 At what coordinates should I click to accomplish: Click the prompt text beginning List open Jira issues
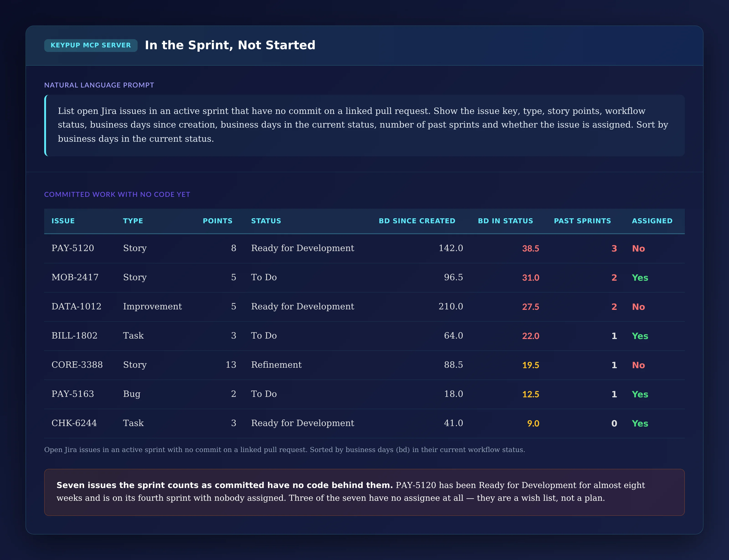click(363, 125)
